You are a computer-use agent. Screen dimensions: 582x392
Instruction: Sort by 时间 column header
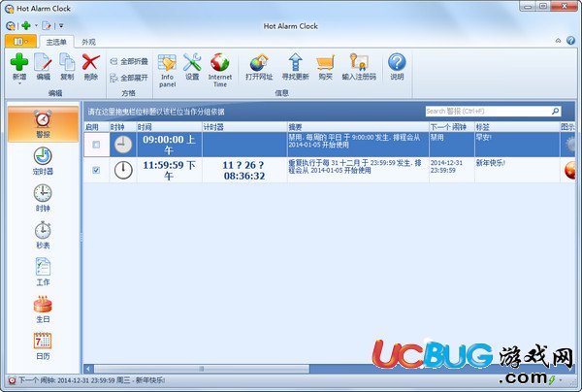169,127
